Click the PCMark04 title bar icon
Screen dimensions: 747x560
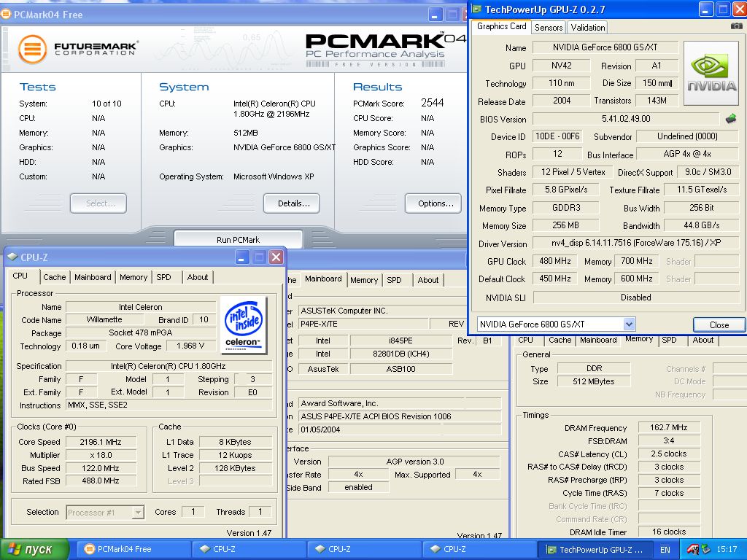(x=6, y=15)
